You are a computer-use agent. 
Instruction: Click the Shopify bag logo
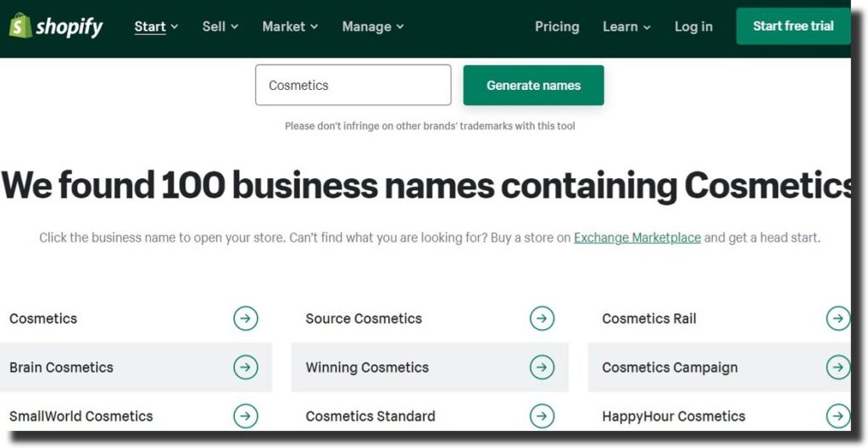pyautogui.click(x=20, y=25)
